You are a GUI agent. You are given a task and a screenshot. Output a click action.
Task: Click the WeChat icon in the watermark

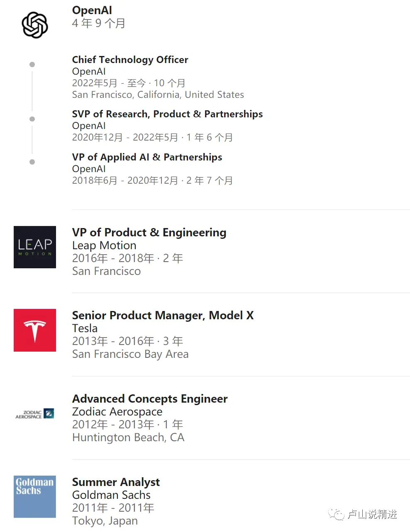click(336, 515)
